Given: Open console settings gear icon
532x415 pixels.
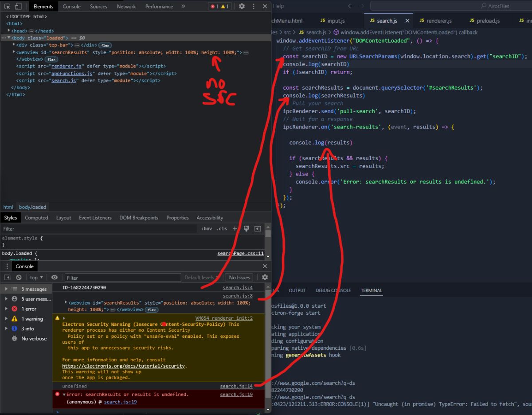Looking at the screenshot, I should click(265, 278).
